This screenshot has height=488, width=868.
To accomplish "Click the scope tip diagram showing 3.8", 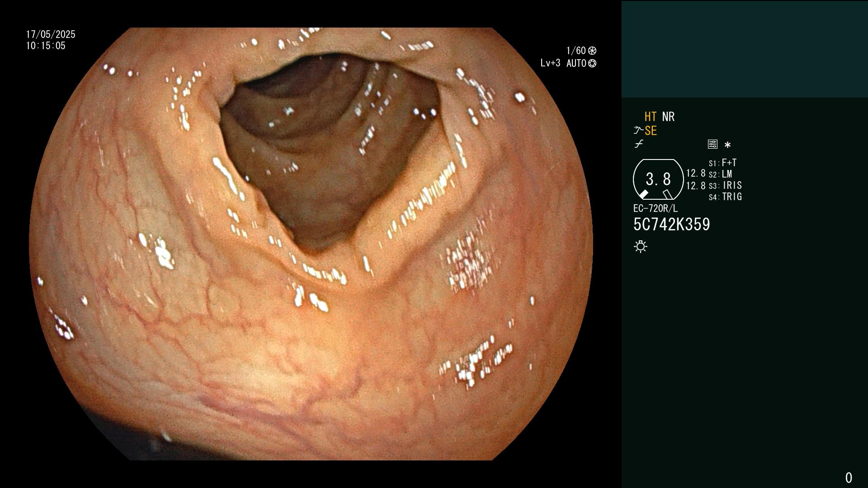I will click(658, 179).
